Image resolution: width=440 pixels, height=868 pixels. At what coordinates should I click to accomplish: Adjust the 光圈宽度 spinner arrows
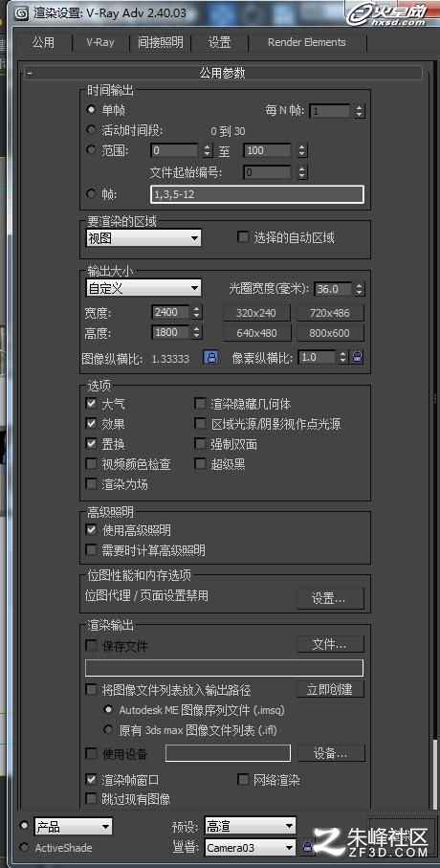point(360,288)
